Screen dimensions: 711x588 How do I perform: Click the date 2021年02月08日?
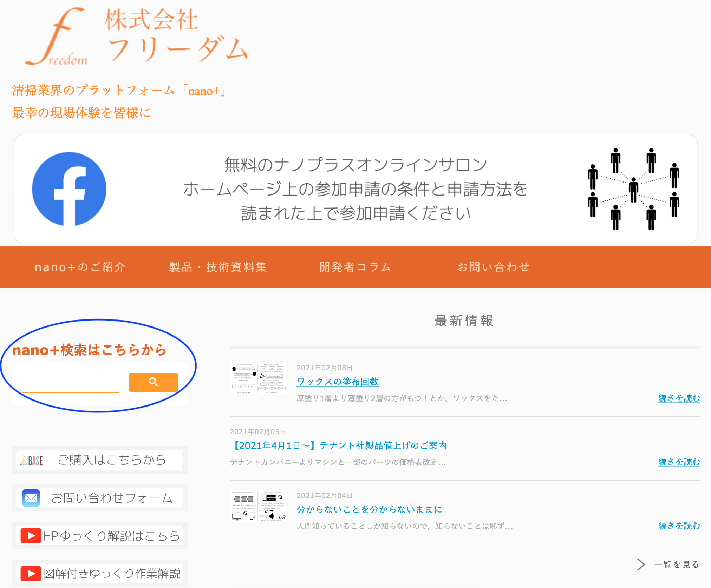(x=325, y=368)
